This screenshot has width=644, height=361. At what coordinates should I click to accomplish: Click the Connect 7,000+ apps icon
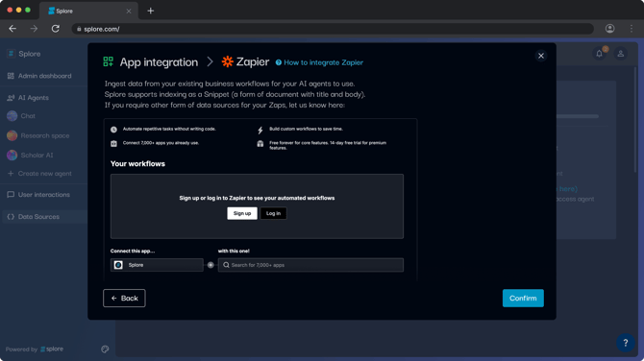tap(113, 144)
